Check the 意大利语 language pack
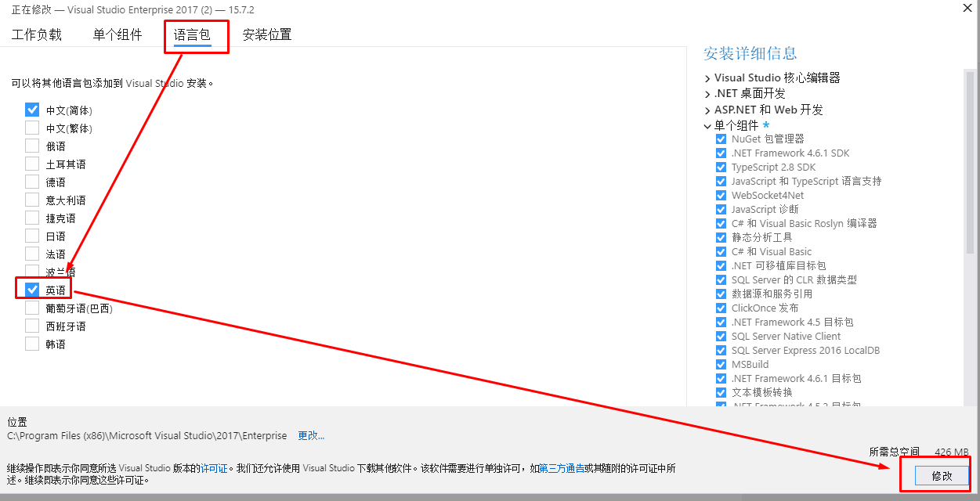This screenshot has height=501, width=980. pyautogui.click(x=32, y=200)
